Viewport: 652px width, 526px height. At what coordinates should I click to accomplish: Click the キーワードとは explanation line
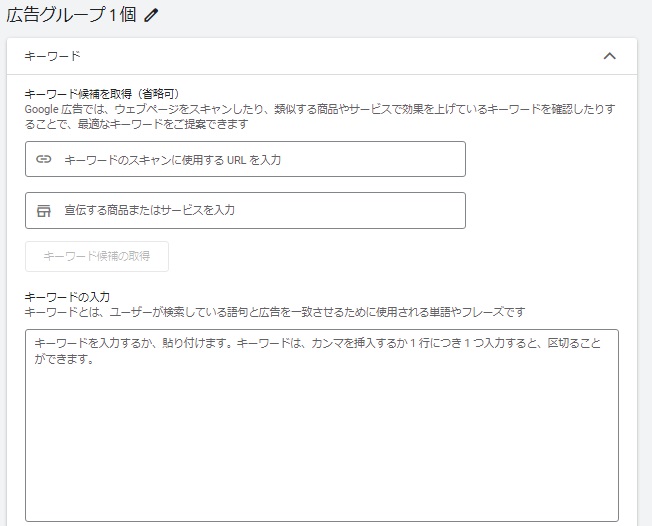click(275, 312)
